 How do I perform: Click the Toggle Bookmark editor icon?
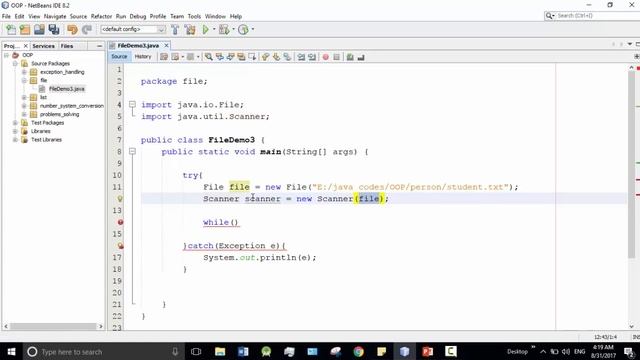pos(287,57)
